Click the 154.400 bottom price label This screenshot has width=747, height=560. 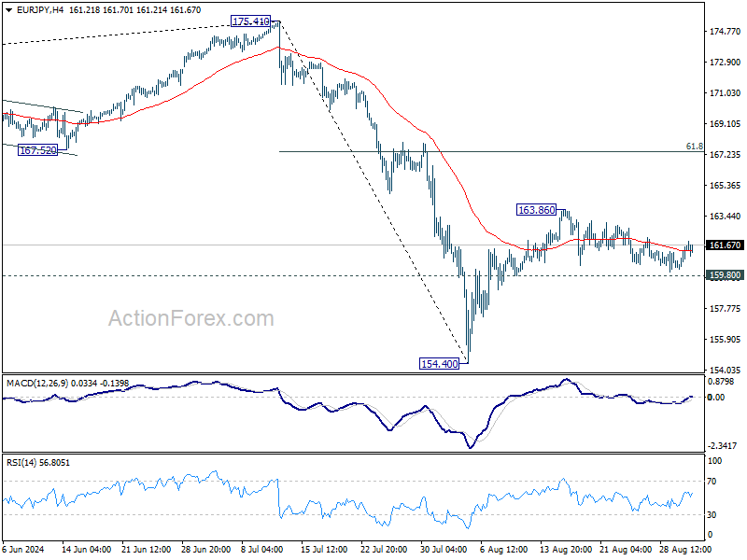[x=439, y=364]
